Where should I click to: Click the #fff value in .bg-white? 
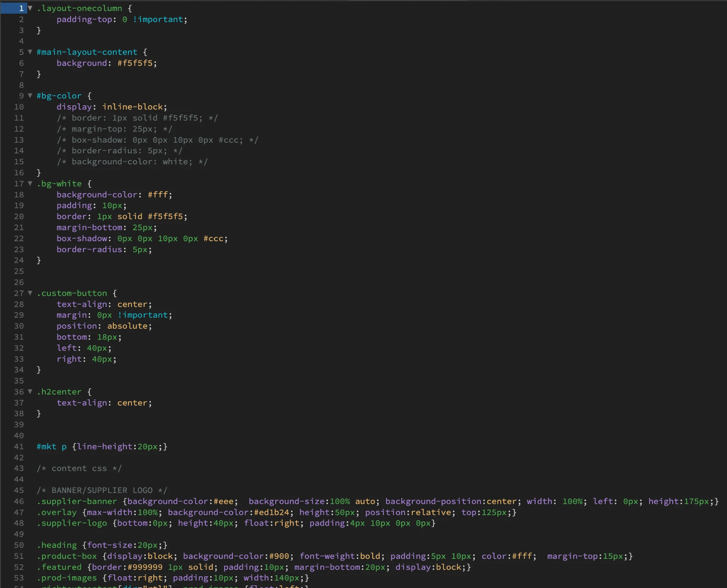pyautogui.click(x=158, y=195)
